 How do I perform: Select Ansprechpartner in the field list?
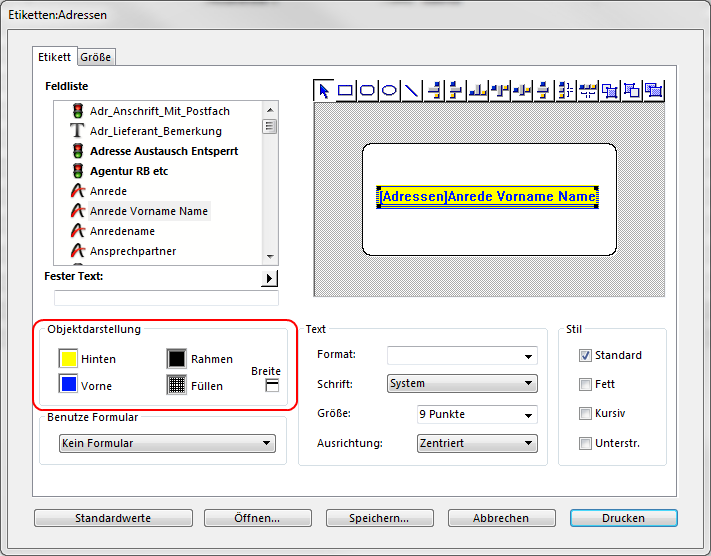pyautogui.click(x=132, y=251)
